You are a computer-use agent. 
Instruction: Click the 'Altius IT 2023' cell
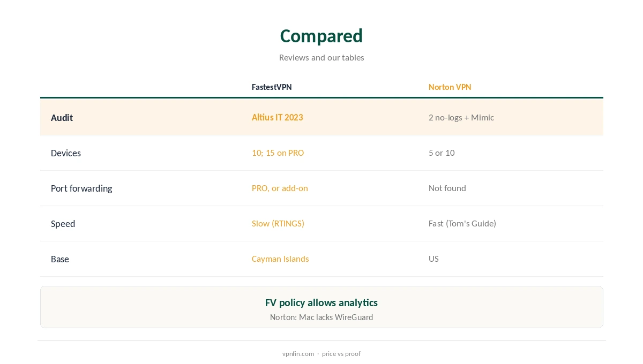pyautogui.click(x=278, y=117)
